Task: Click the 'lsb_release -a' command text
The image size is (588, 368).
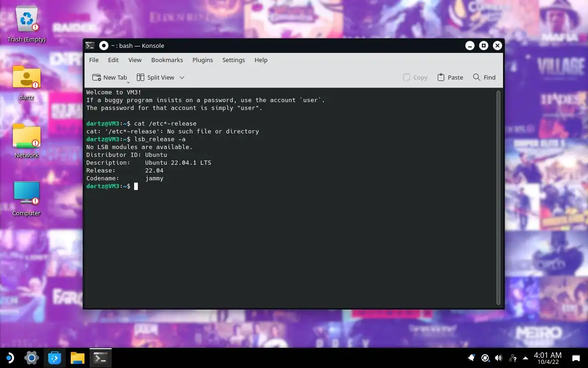Action: (160, 139)
